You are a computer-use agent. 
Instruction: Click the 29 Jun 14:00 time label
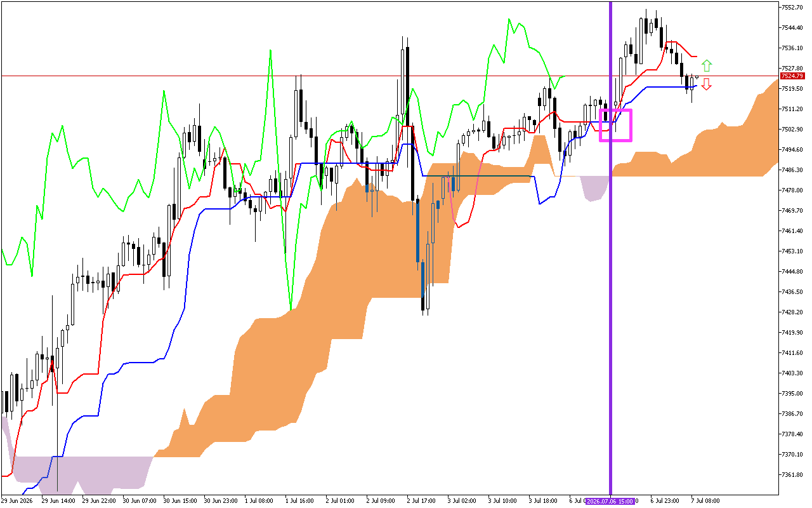pyautogui.click(x=57, y=500)
